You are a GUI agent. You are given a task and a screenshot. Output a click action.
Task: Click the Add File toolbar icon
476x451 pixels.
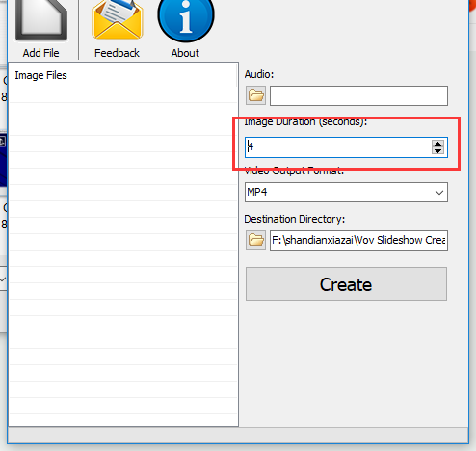[41, 20]
